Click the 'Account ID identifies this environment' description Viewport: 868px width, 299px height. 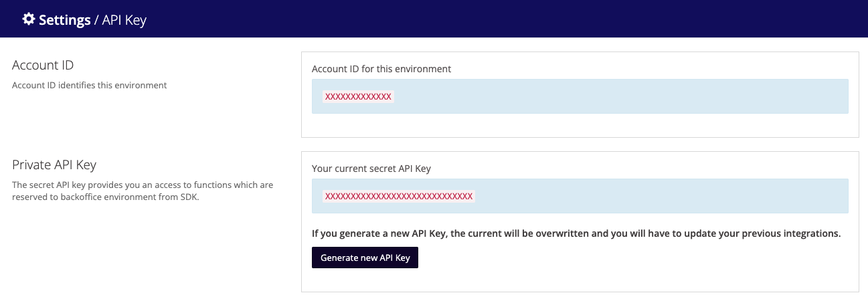pyautogui.click(x=90, y=86)
